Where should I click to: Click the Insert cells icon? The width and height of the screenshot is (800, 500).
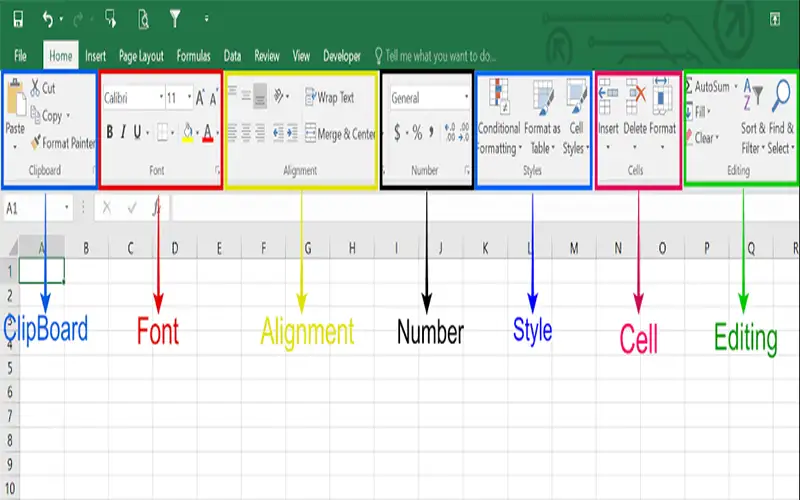point(608,100)
